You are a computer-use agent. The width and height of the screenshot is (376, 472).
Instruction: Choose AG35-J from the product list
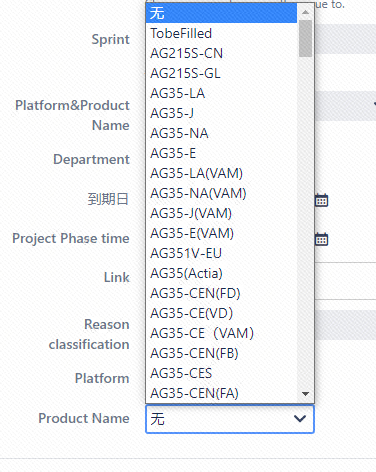click(221, 113)
